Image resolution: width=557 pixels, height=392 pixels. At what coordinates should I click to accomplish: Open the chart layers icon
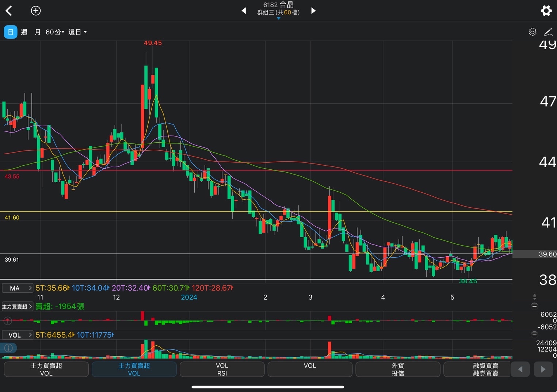[533, 32]
